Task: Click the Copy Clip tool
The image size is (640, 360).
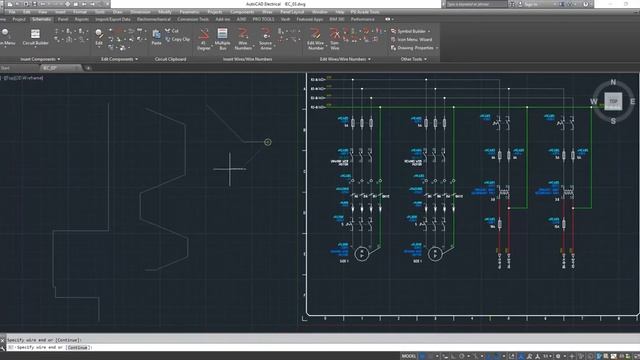Action: 178,39
